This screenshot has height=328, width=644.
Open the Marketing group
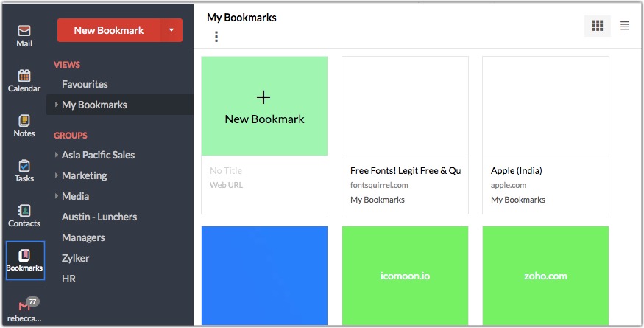coord(84,175)
